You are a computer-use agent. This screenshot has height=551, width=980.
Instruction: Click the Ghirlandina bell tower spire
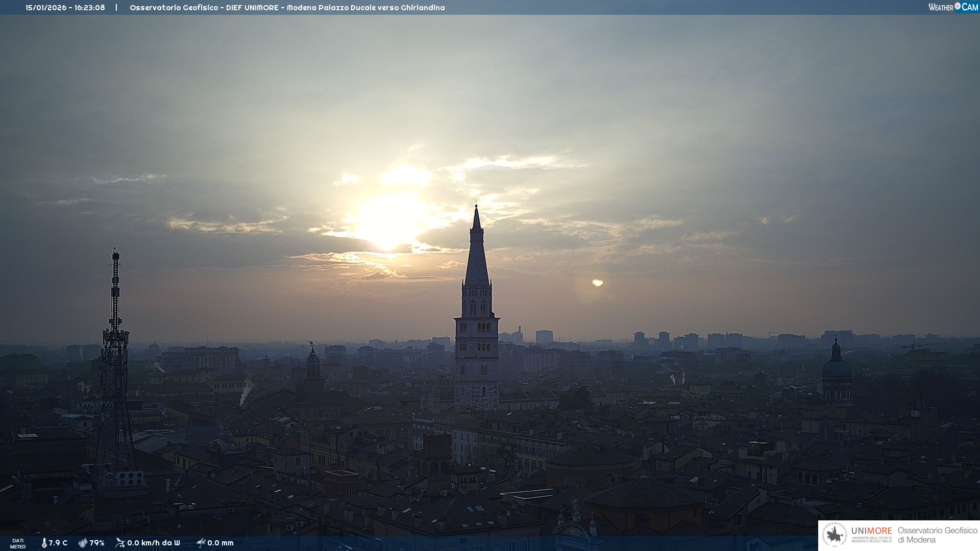click(x=477, y=255)
